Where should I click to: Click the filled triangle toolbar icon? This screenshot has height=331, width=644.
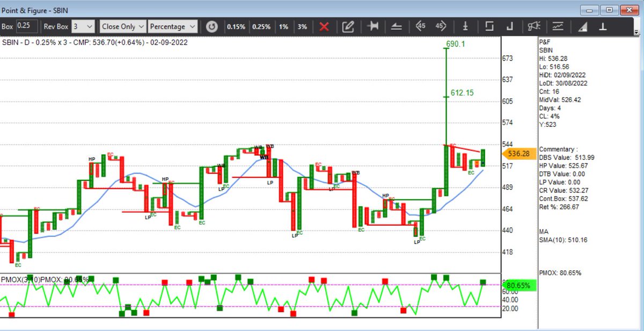pyautogui.click(x=583, y=26)
